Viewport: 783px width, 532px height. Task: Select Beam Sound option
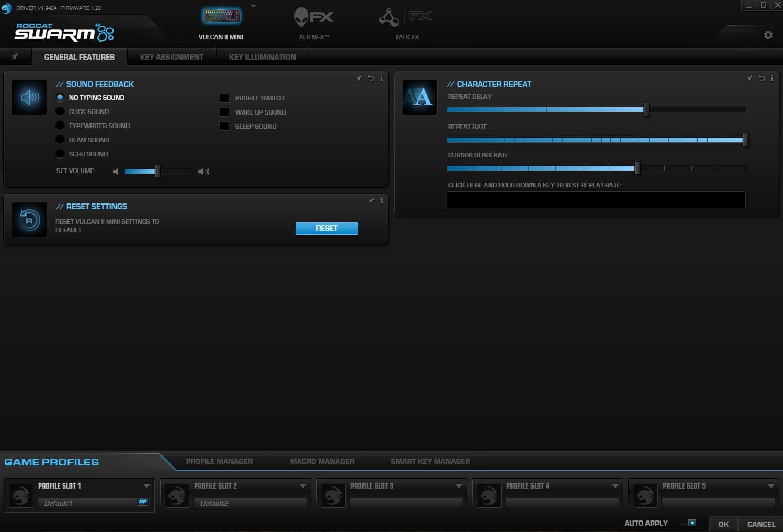click(60, 140)
